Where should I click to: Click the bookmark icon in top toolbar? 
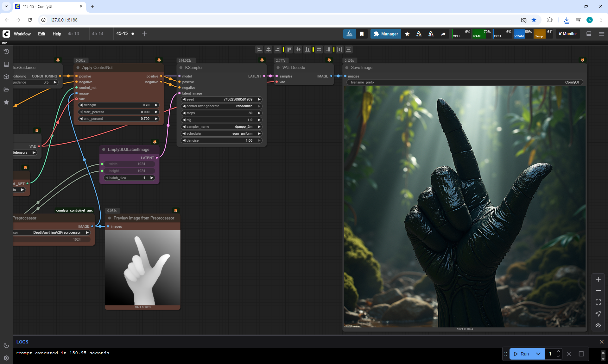coord(362,34)
